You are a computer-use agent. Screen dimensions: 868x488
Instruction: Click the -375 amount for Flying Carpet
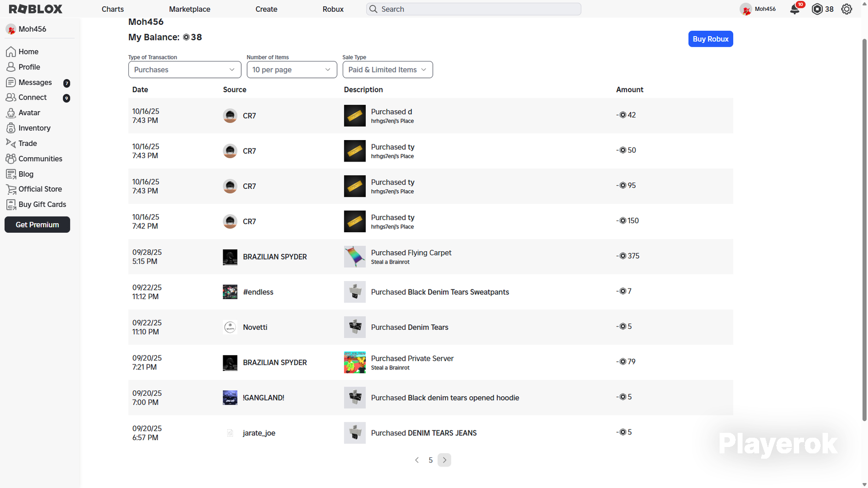coord(628,256)
